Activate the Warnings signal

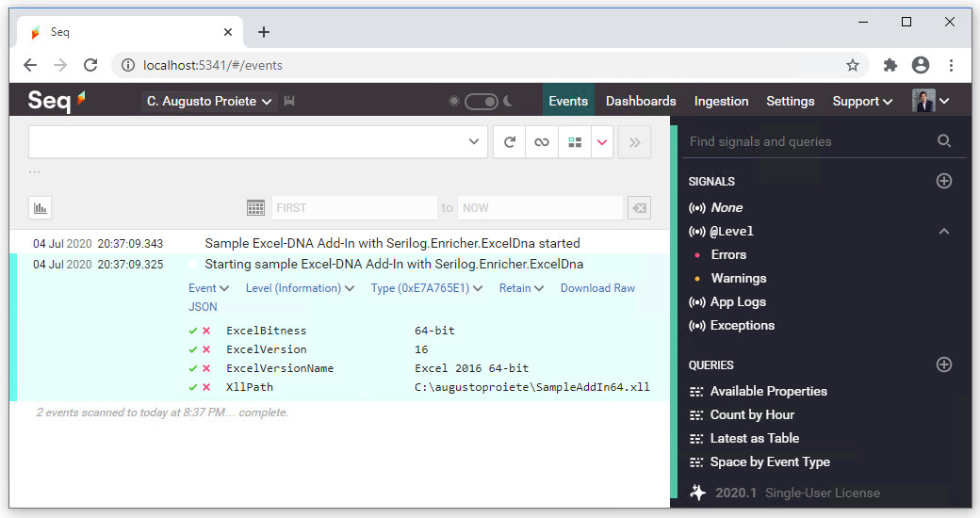(x=738, y=278)
